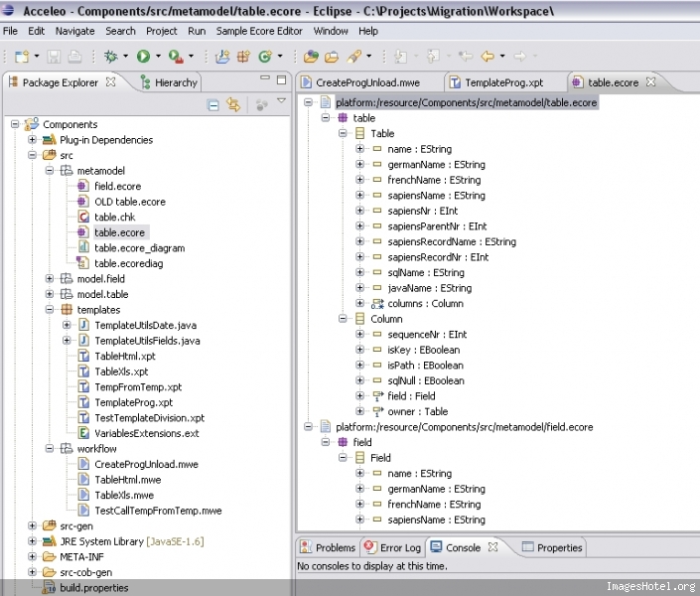Click the Open Type toolbar icon
The height and width of the screenshot is (596, 700).
click(311, 57)
